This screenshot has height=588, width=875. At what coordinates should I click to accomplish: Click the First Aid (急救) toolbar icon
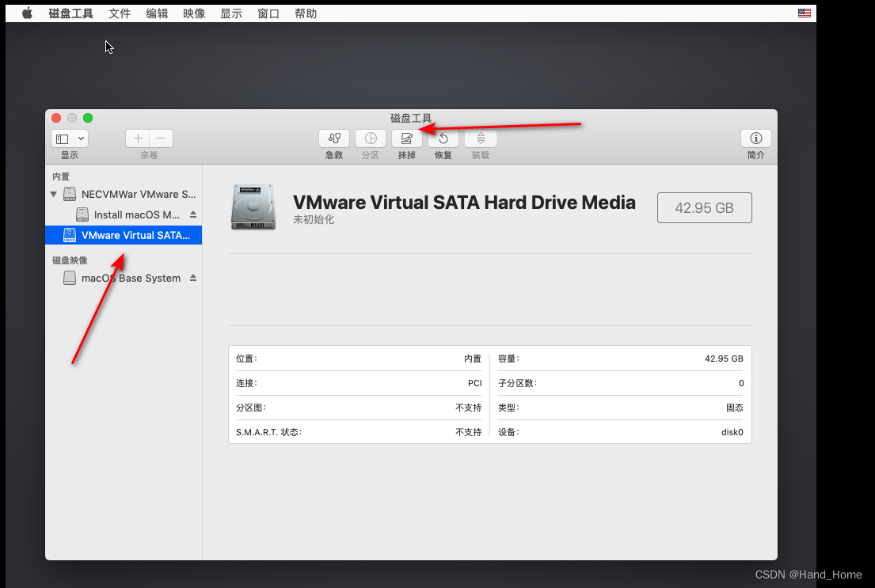click(333, 138)
